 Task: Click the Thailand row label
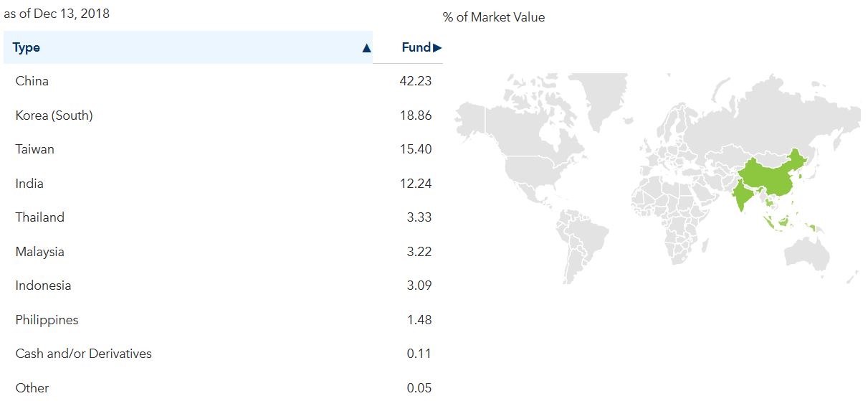click(x=40, y=217)
